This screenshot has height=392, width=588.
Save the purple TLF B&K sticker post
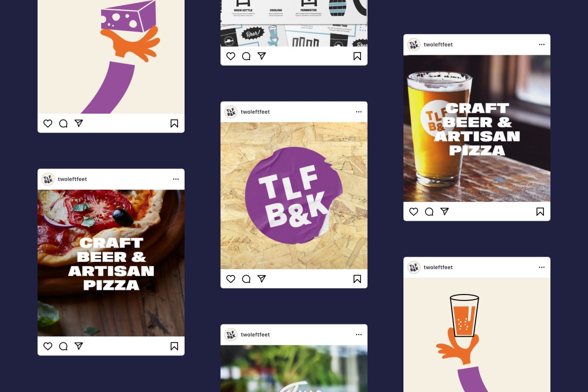(x=357, y=279)
